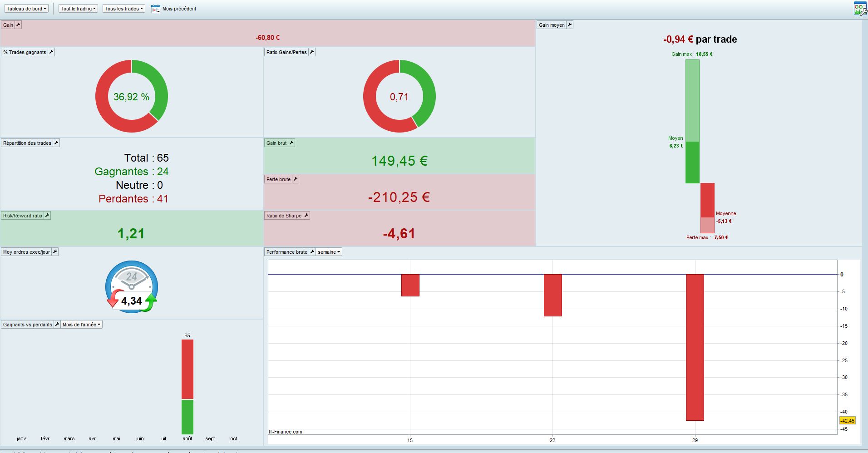Click the % Trades gagnants panel title
The height and width of the screenshot is (453, 868).
25,52
